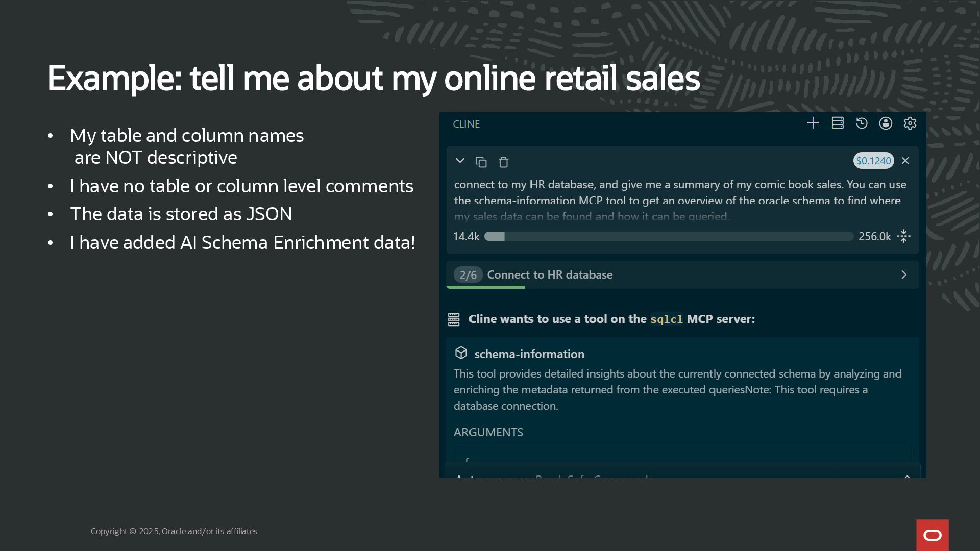
Task: Expand the Connect to HR database checklist
Action: [x=903, y=275]
